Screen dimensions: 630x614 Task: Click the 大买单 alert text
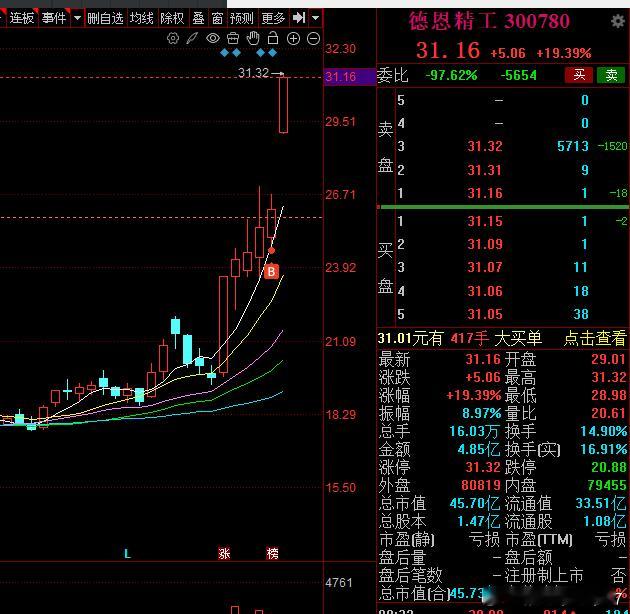[x=518, y=339]
